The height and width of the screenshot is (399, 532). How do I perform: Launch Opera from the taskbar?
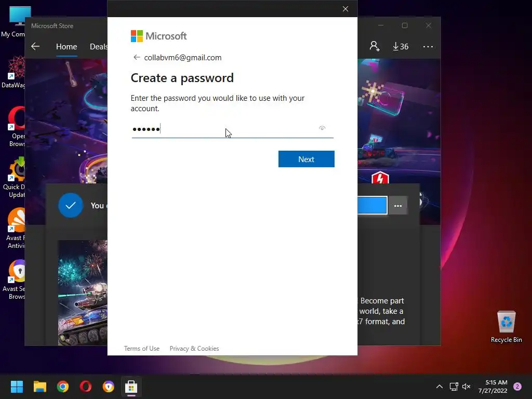click(x=86, y=387)
